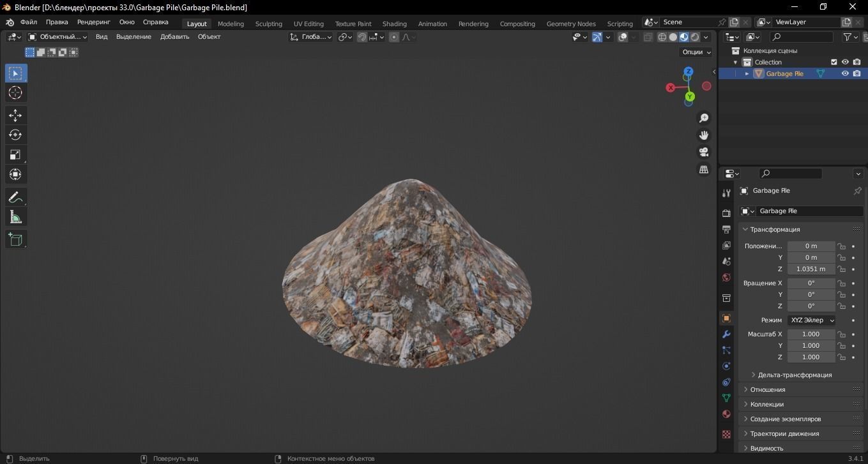Toggle X-ray mode button
This screenshot has height=464, width=868.
point(648,37)
